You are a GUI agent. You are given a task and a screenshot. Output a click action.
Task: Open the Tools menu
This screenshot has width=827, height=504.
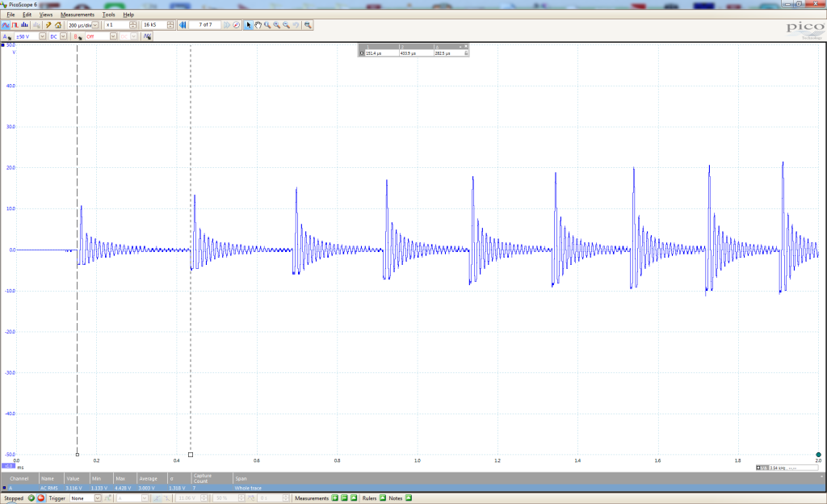point(108,15)
